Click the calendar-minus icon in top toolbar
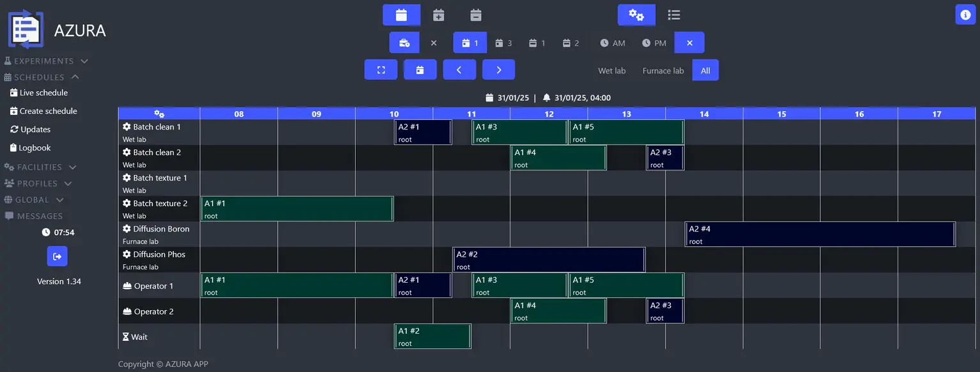Image resolution: width=980 pixels, height=372 pixels. pyautogui.click(x=475, y=15)
